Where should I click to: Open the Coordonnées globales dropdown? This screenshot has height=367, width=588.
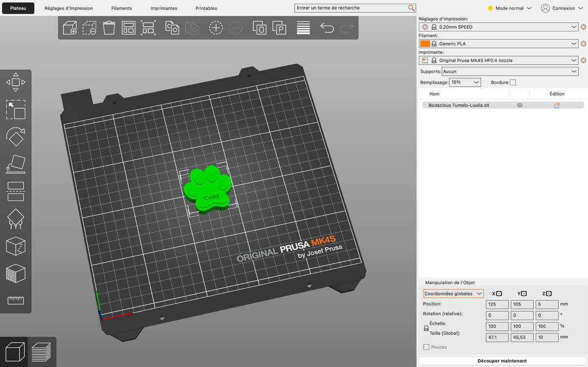453,293
